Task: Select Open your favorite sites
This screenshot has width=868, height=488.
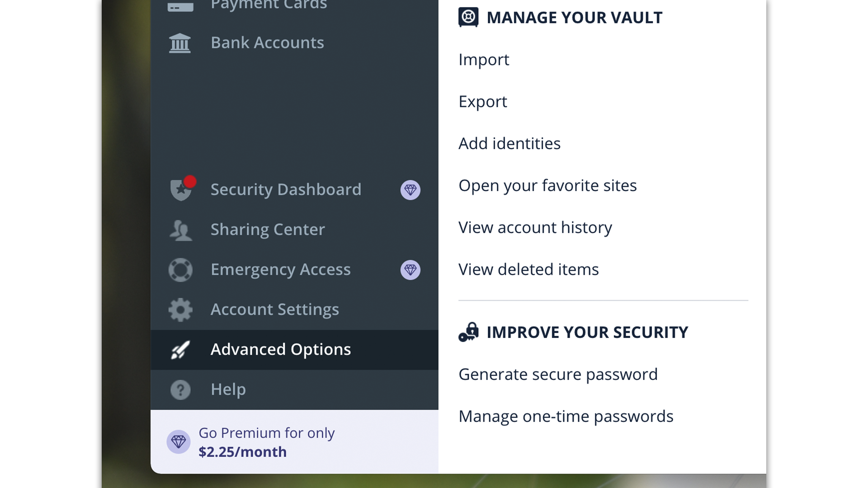Action: (x=547, y=186)
